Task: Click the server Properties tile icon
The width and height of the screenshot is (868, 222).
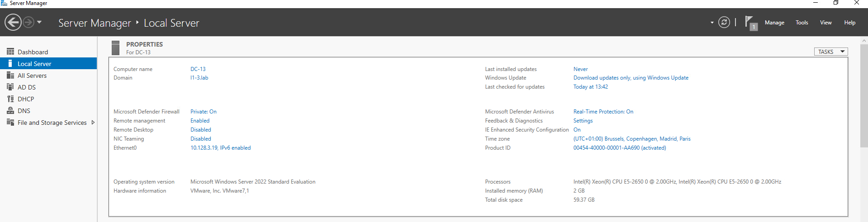Action: coord(115,48)
